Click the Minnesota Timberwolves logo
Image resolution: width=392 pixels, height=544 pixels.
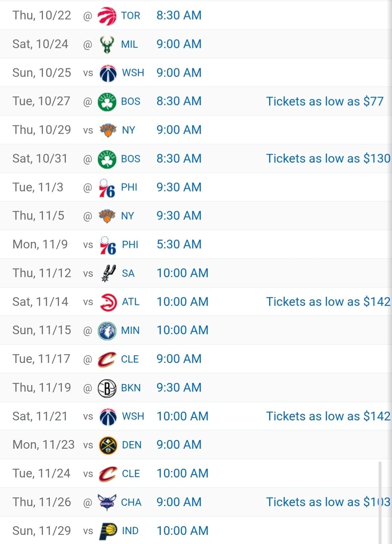[x=107, y=331]
